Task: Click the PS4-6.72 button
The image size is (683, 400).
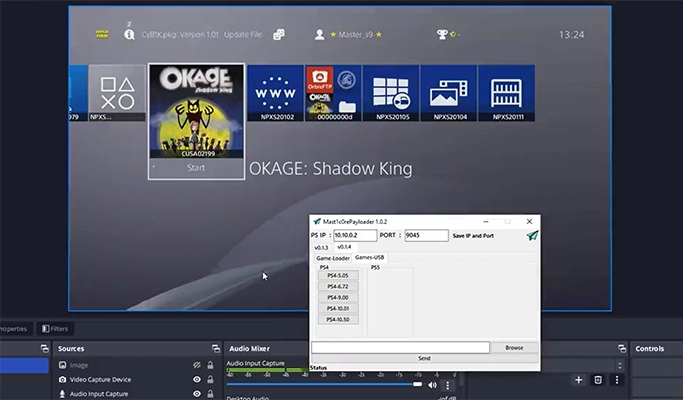Action: click(338, 286)
